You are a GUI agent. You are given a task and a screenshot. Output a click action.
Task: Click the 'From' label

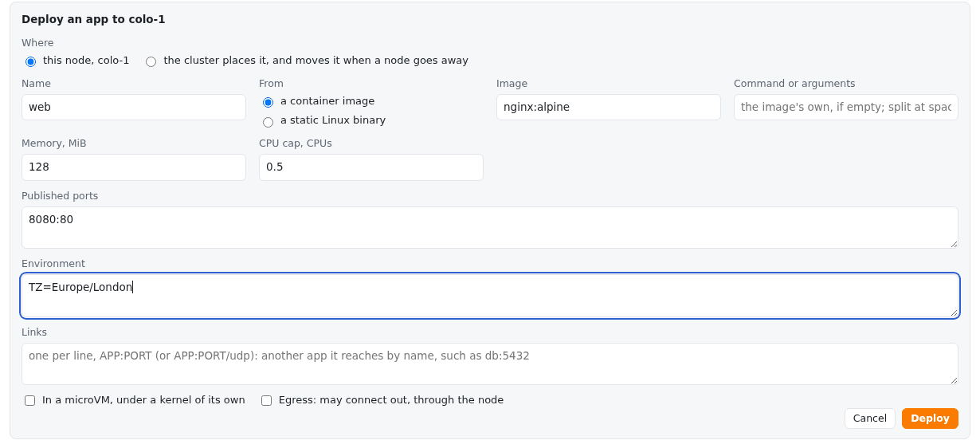tap(271, 84)
